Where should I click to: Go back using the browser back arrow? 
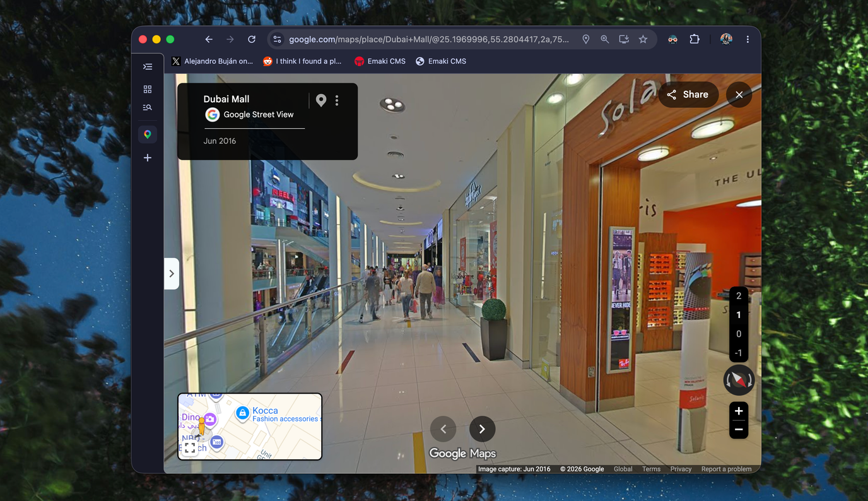pos(209,39)
